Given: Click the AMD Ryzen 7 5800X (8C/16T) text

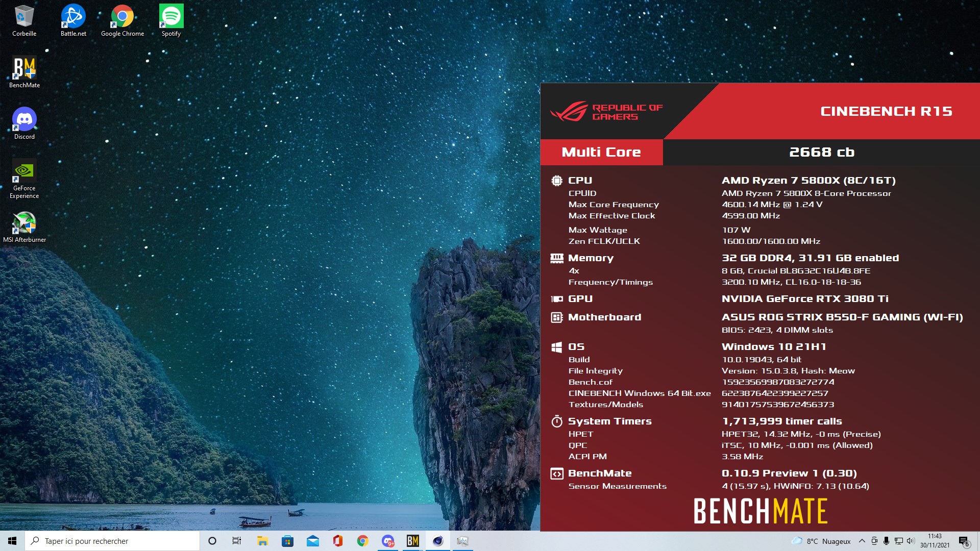Looking at the screenshot, I should tap(808, 180).
